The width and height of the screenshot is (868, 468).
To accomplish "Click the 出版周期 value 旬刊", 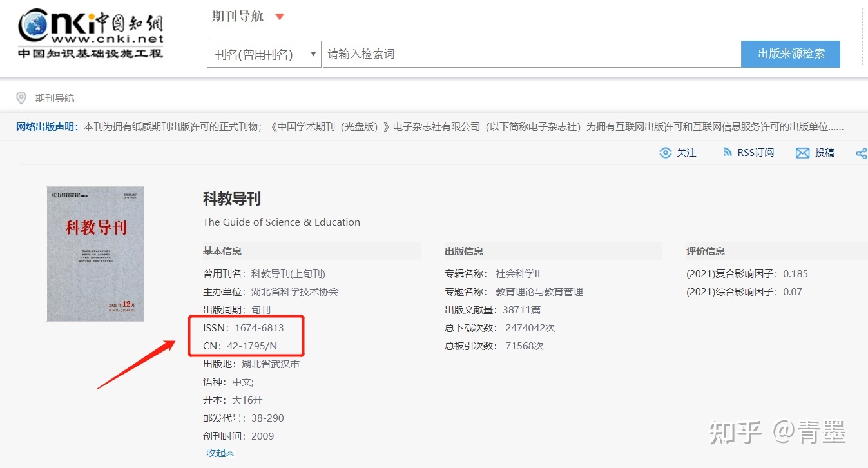I will click(x=261, y=310).
